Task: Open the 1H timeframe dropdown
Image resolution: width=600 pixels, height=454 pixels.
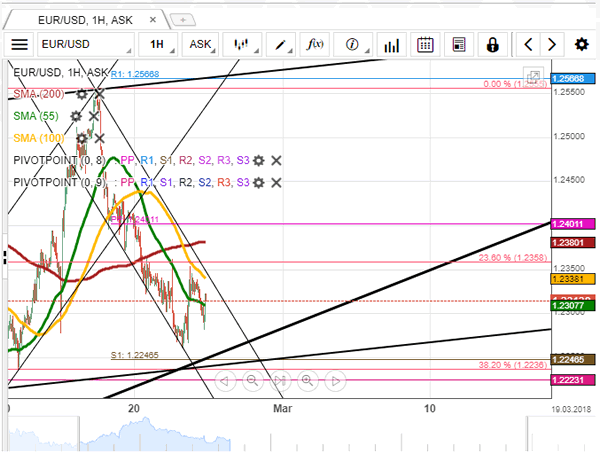Action: click(158, 44)
